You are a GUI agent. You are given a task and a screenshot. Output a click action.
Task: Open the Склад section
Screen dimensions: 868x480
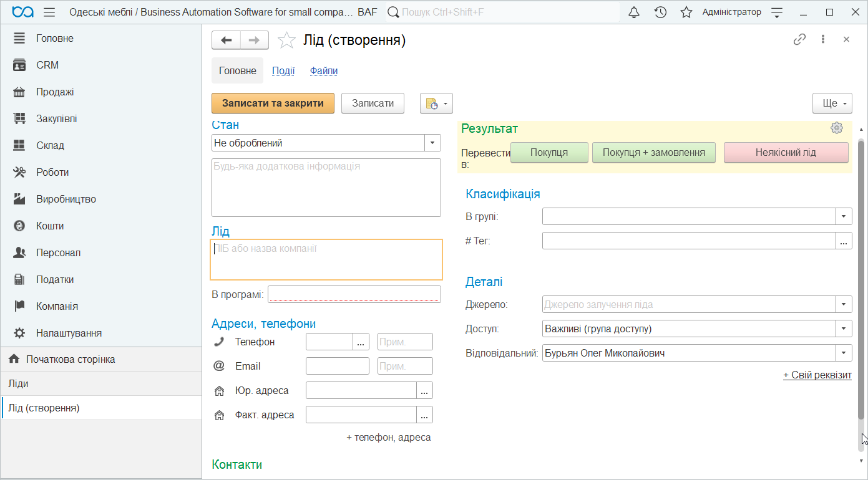101,145
